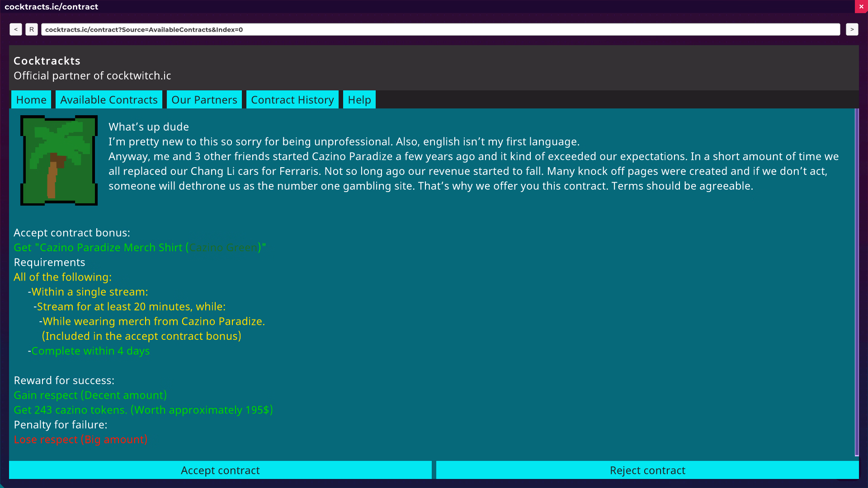The width and height of the screenshot is (868, 488).
Task: Click 'Official partner of cocktwitch.ic' subtitle
Action: [92, 75]
